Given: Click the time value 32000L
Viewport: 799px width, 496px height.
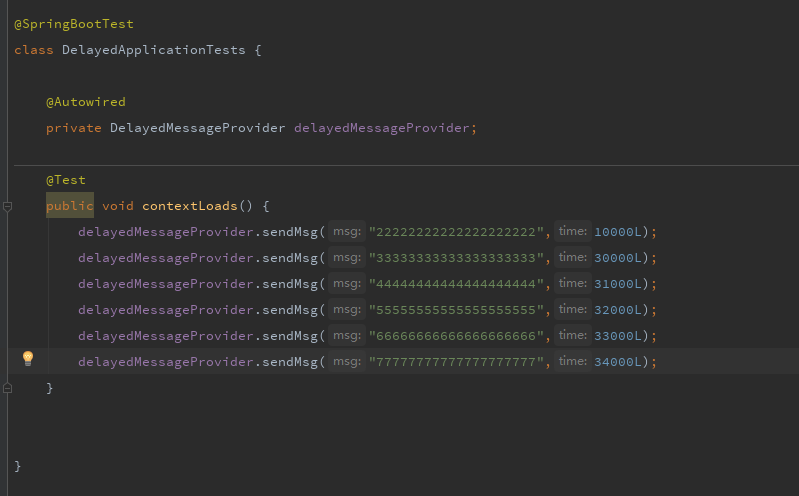Looking at the screenshot, I should point(618,310).
